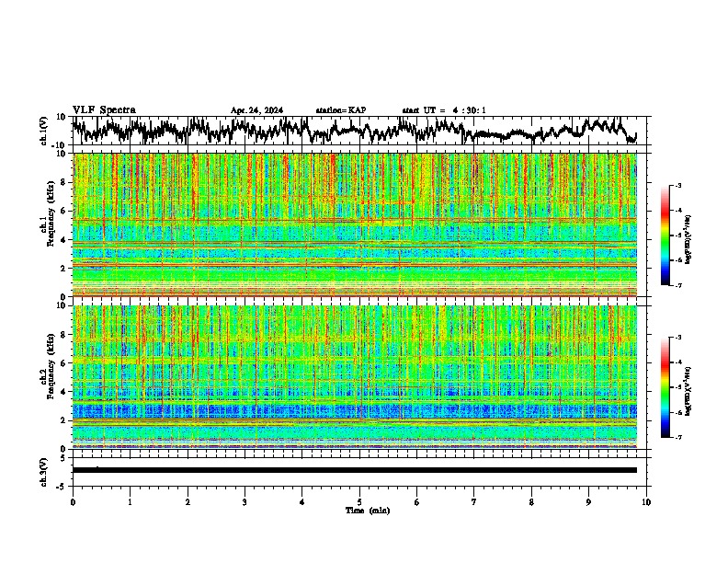
Task: Click the "Time (min)" axis label
Action: tap(368, 511)
